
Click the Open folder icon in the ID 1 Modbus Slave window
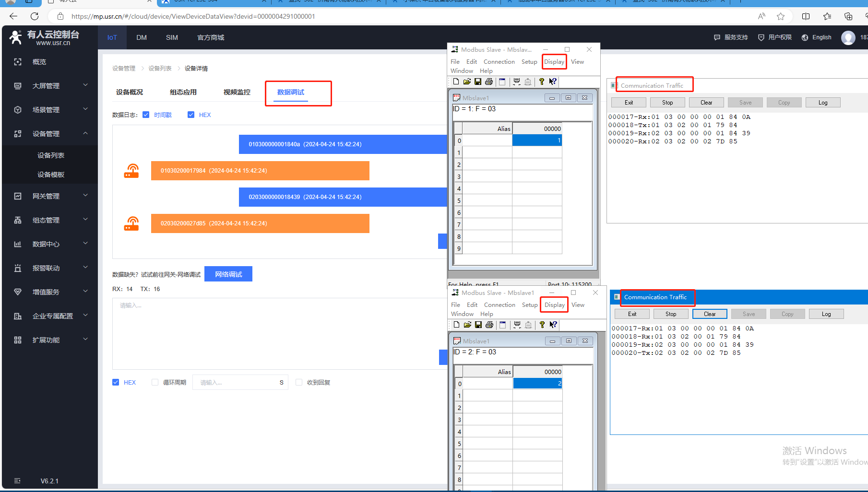[467, 82]
